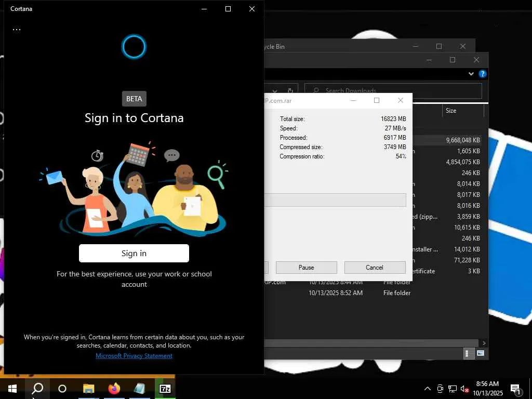Close the Recycle Bin window
This screenshot has height=399, width=532.
click(463, 46)
